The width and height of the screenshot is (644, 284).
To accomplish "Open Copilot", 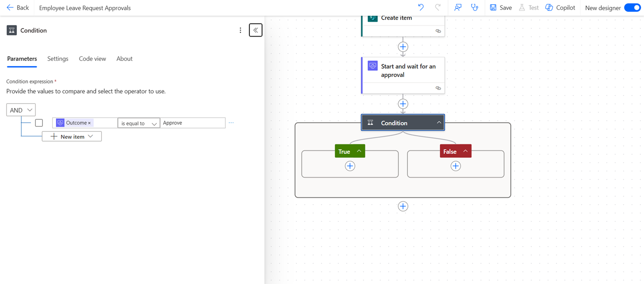I will coord(560,8).
